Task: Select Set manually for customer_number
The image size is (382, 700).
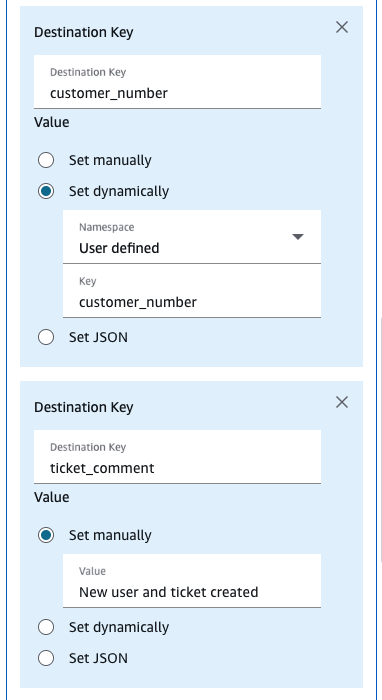Action: 46,160
